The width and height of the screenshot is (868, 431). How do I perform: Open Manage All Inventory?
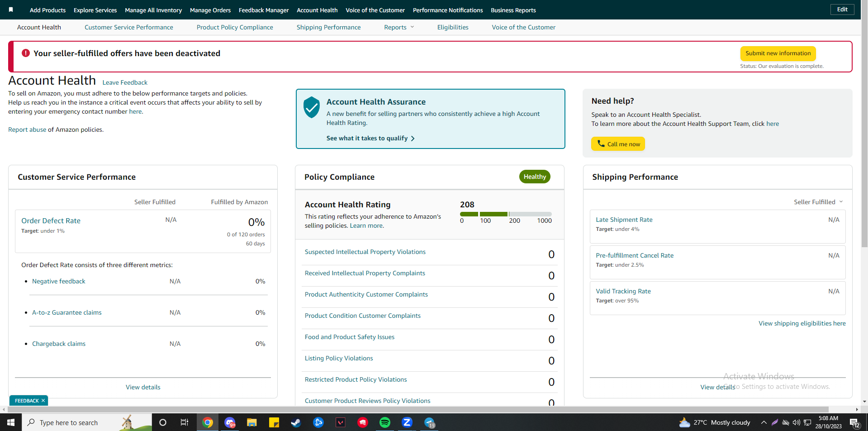(153, 10)
